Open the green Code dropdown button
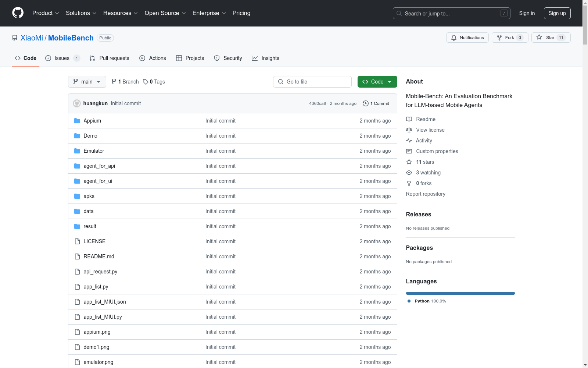 click(x=377, y=82)
